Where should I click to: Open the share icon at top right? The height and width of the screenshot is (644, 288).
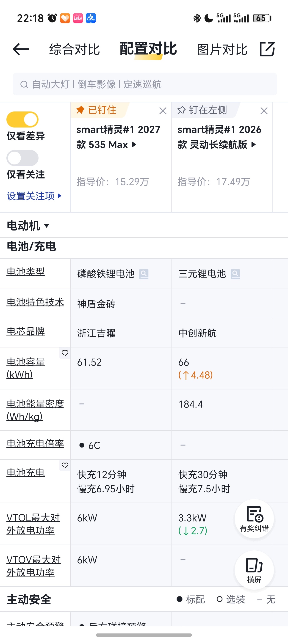pyautogui.click(x=267, y=49)
